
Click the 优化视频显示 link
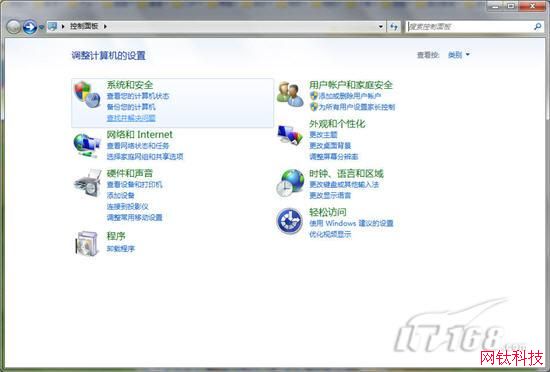pyautogui.click(x=330, y=234)
